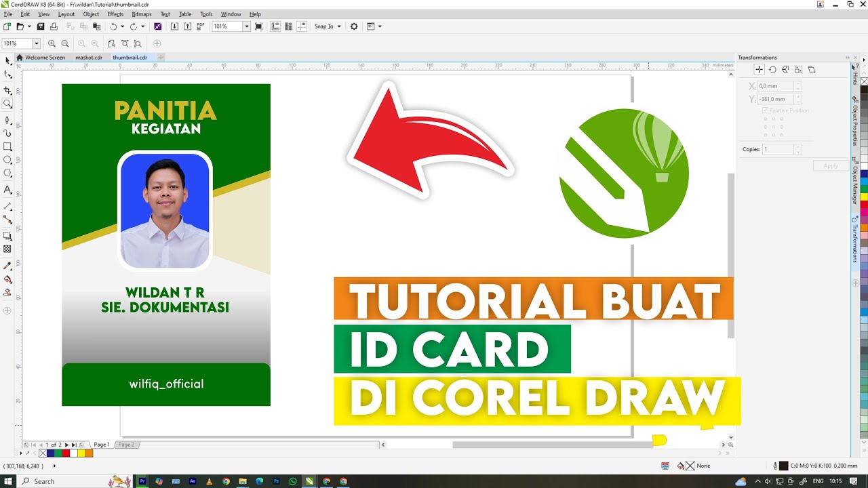The height and width of the screenshot is (488, 868).
Task: Select the Ellipse tool
Action: [7, 160]
